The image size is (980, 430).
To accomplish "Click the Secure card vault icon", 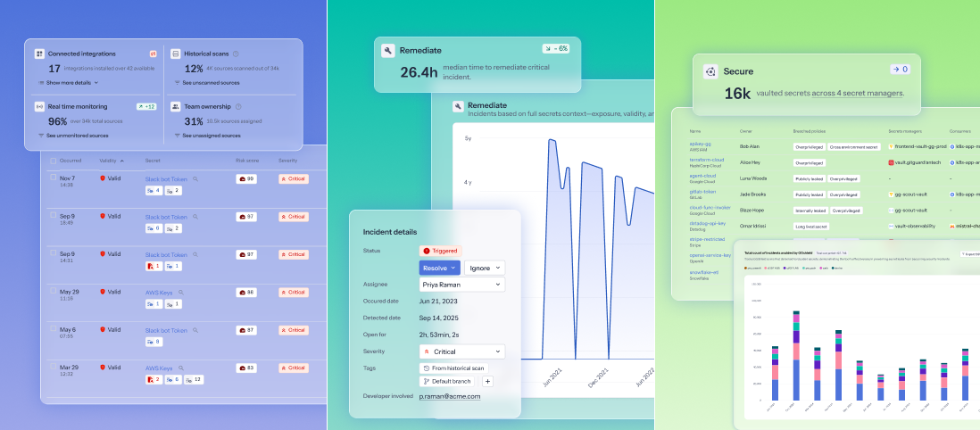I will pos(710,71).
